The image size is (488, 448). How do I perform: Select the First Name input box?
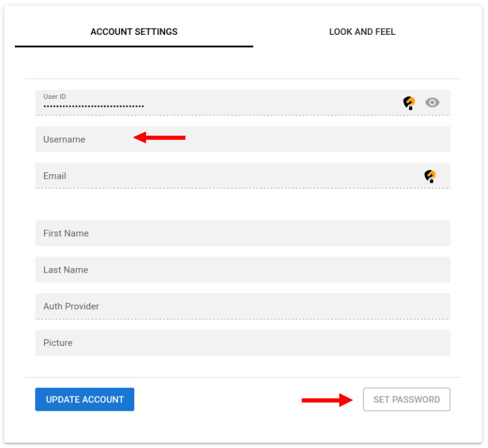click(242, 233)
